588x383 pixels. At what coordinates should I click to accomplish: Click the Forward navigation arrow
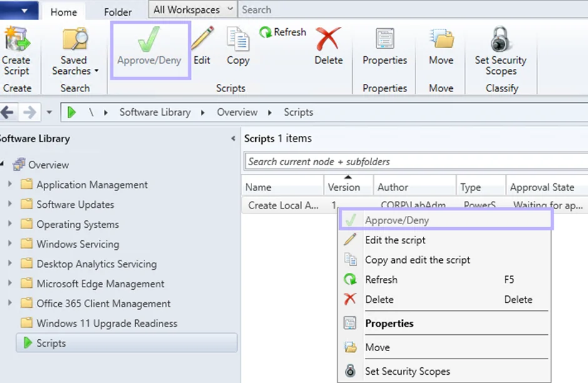pyautogui.click(x=29, y=112)
